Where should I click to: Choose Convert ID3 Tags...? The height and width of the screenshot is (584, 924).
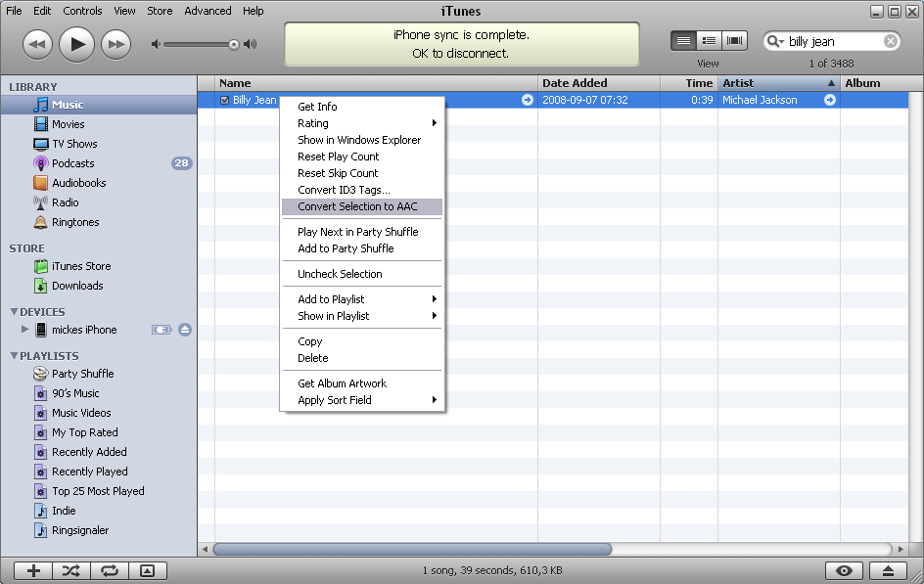point(362,190)
